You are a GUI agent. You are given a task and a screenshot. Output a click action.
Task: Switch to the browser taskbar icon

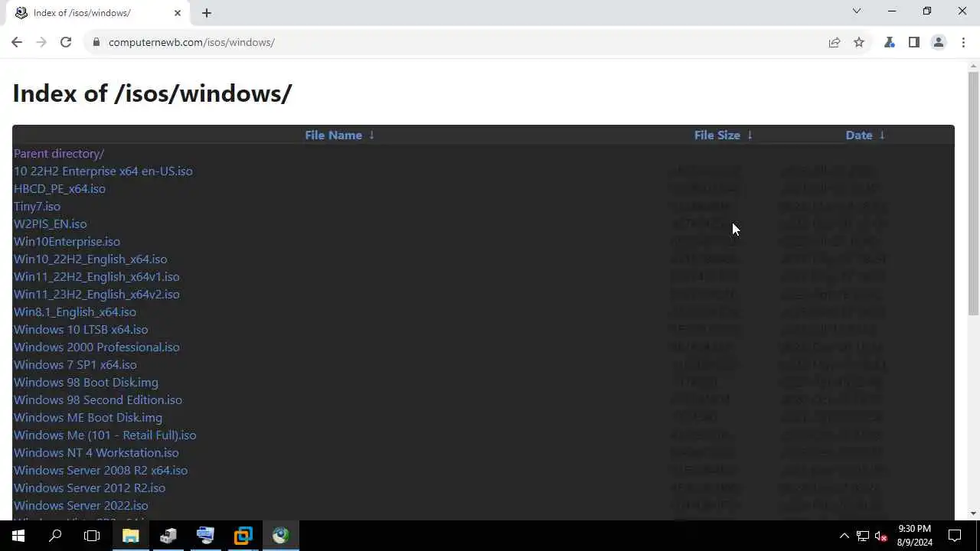pyautogui.click(x=281, y=536)
